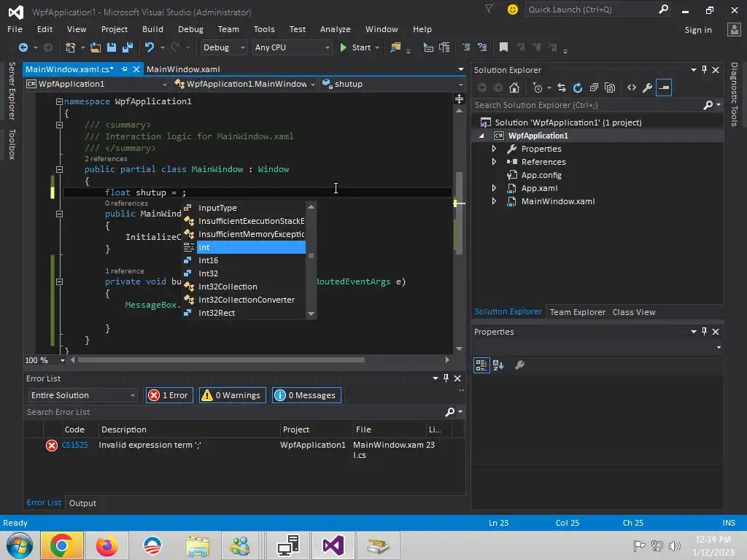Select Int32 from the IntelliSense list
747x560 pixels.
[x=244, y=273]
